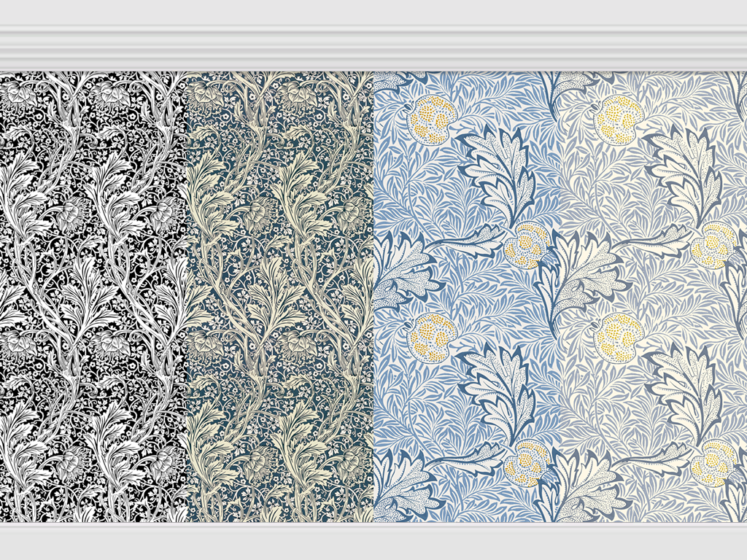
Task: Click the yellow fruit mid-right in bright blue panel
Action: 527,245
